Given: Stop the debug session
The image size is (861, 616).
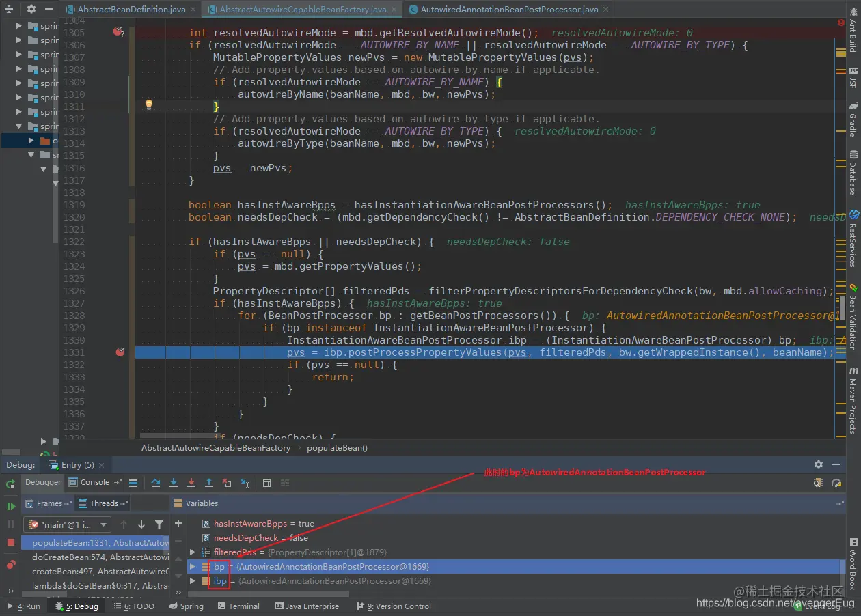Looking at the screenshot, I should (x=11, y=542).
